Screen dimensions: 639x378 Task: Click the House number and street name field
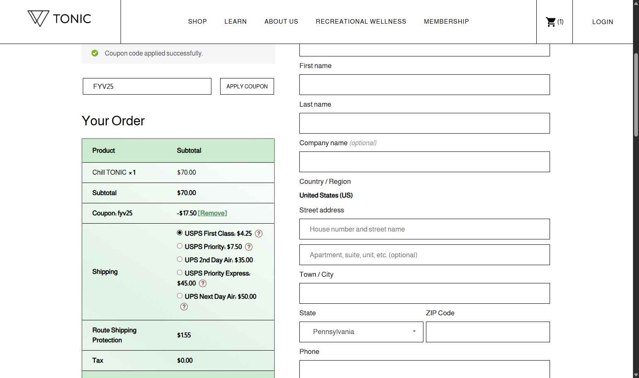point(424,229)
